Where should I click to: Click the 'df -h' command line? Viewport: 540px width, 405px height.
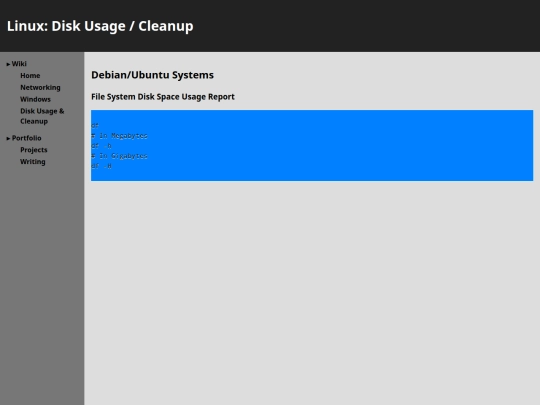[101, 146]
